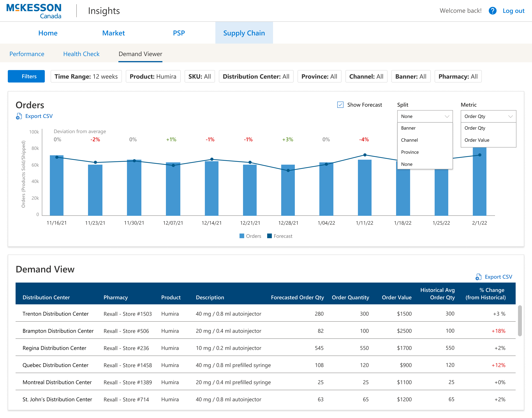Open the Market tab
The height and width of the screenshot is (418, 532).
[x=113, y=33]
